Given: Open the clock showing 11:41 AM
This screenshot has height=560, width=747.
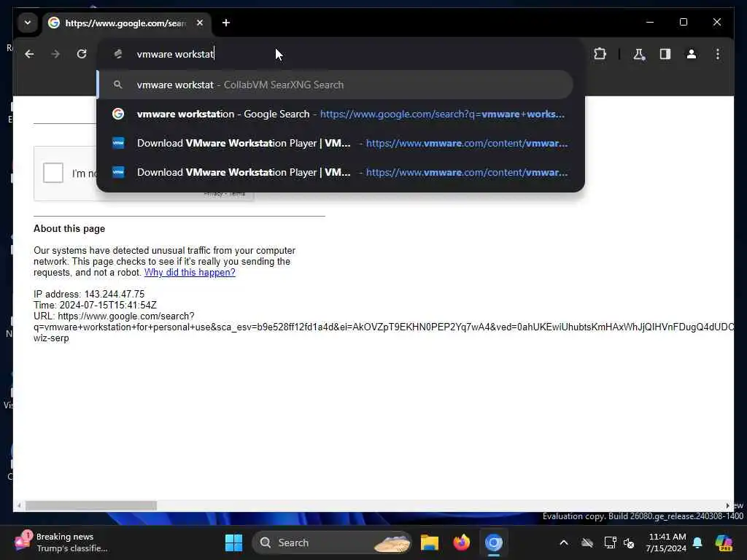Looking at the screenshot, I should tap(667, 542).
